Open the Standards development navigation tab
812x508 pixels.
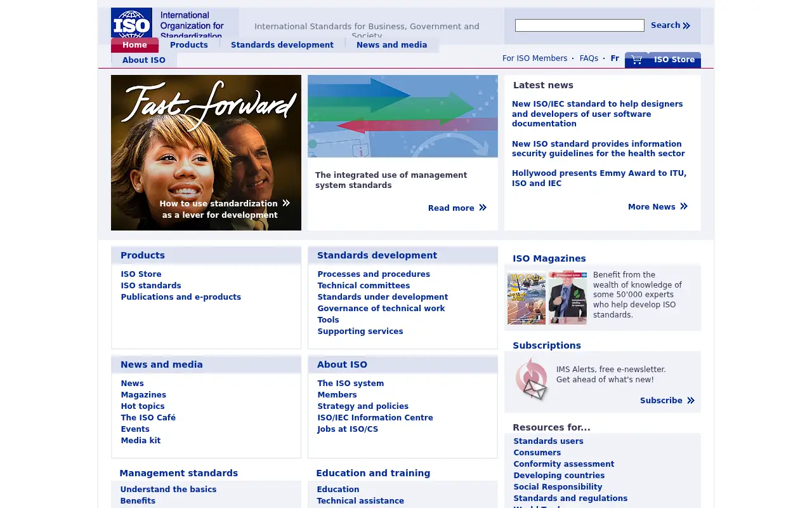(x=282, y=45)
